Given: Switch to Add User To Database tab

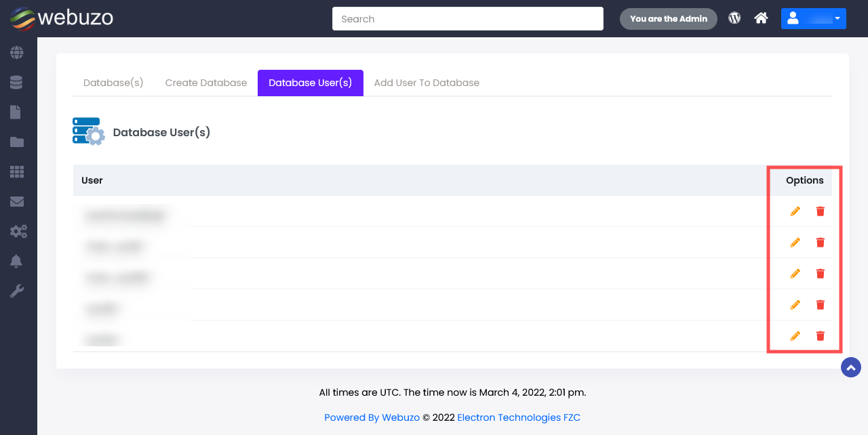Looking at the screenshot, I should 427,83.
